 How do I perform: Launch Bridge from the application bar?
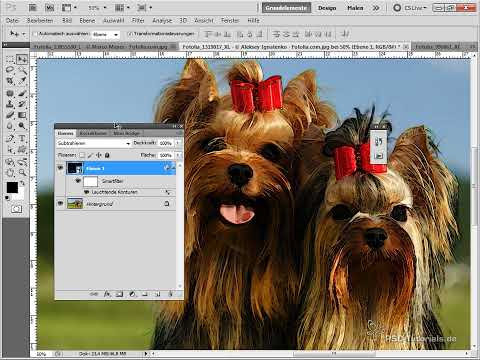33,7
